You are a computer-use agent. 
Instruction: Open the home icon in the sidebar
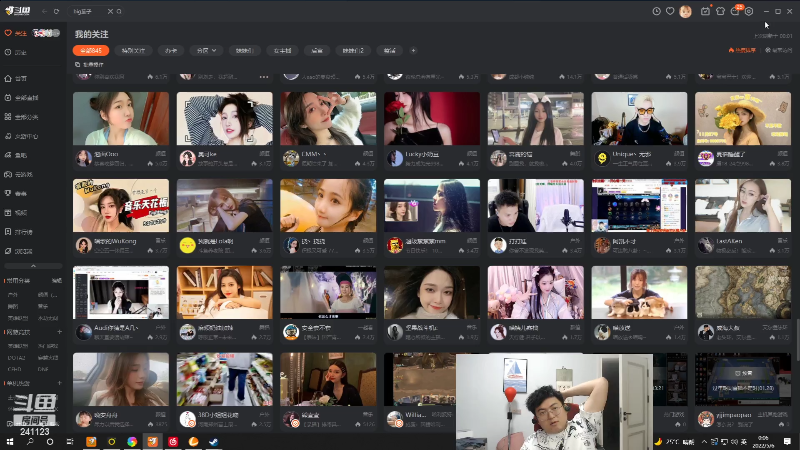8,78
